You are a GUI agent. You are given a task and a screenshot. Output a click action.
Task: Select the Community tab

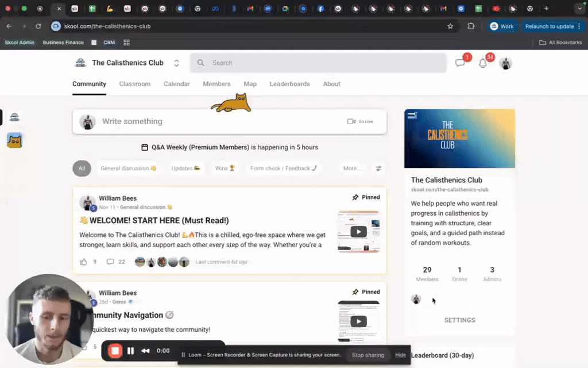click(x=89, y=84)
